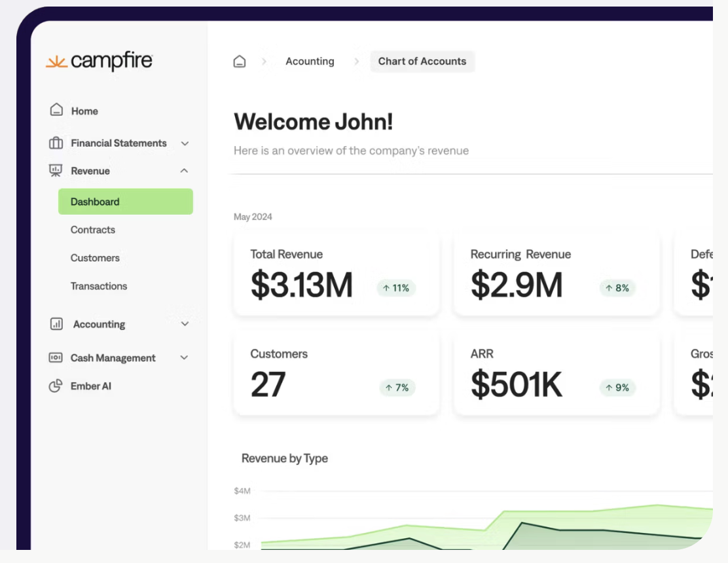Viewport: 728px width, 563px height.
Task: Click the Revenue presentation chart icon
Action: pyautogui.click(x=56, y=170)
